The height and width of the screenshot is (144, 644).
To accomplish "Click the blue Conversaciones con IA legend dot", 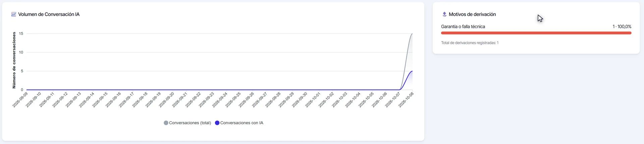I will (x=217, y=123).
